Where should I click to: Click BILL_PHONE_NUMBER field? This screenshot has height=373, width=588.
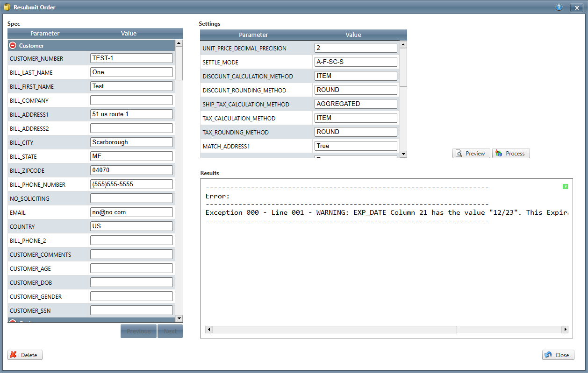click(x=131, y=184)
